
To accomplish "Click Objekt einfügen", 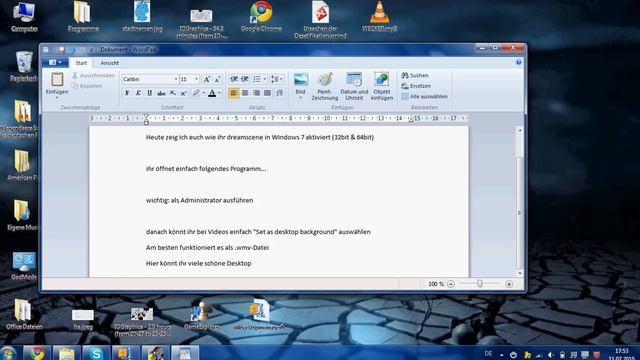I will (x=382, y=86).
